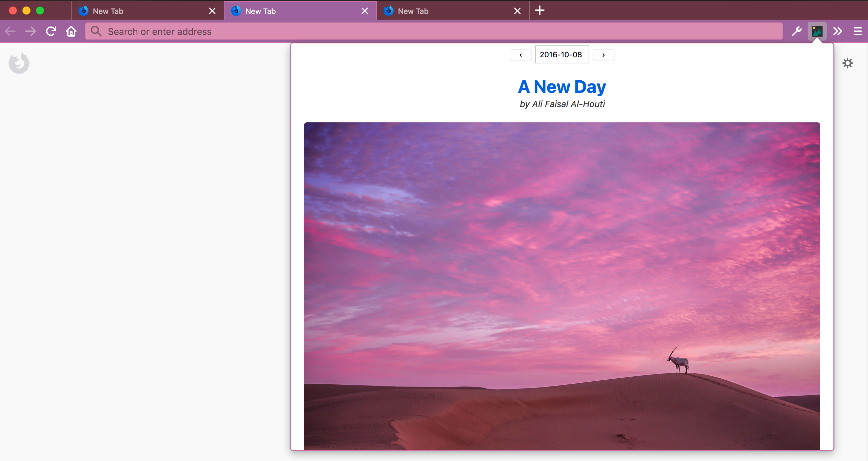The image size is (868, 461).
Task: Click the browser Back arrow button
Action: [x=10, y=32]
